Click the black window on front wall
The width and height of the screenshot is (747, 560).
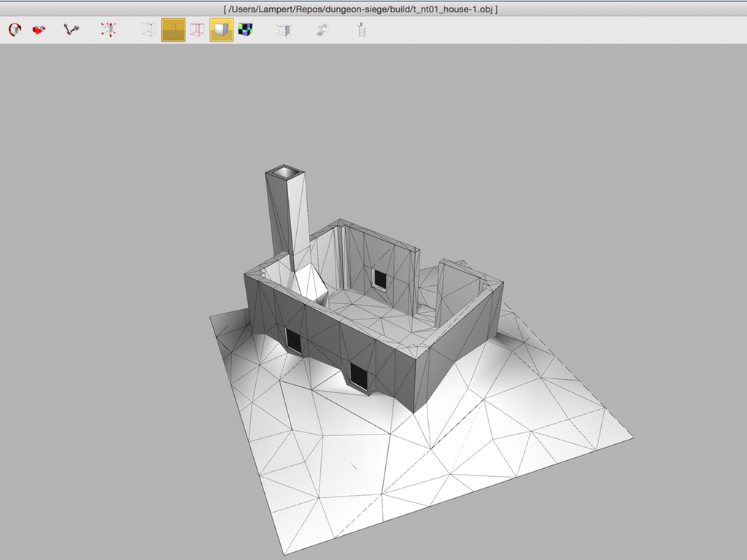click(293, 339)
